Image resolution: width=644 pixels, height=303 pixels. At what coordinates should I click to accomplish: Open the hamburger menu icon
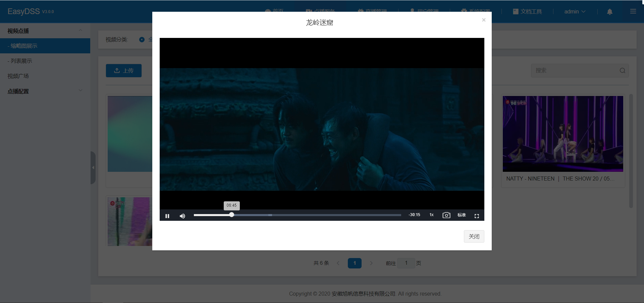(x=633, y=11)
